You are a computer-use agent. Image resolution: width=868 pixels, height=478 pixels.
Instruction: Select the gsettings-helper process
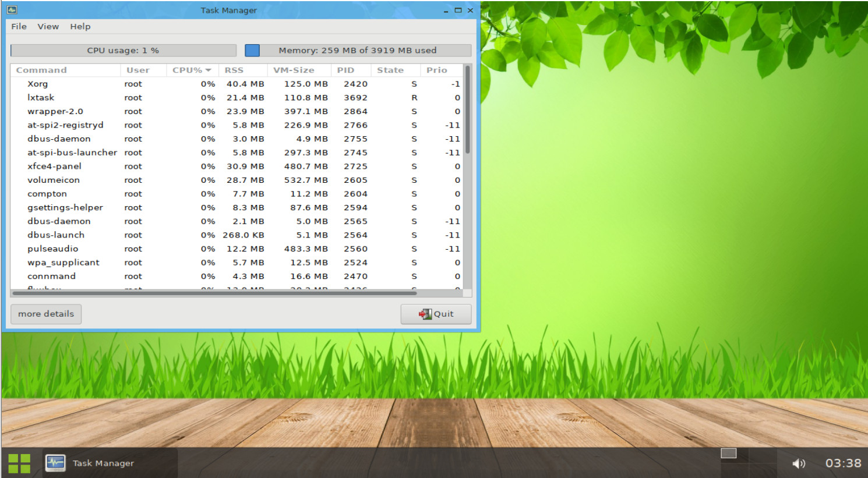coord(237,208)
